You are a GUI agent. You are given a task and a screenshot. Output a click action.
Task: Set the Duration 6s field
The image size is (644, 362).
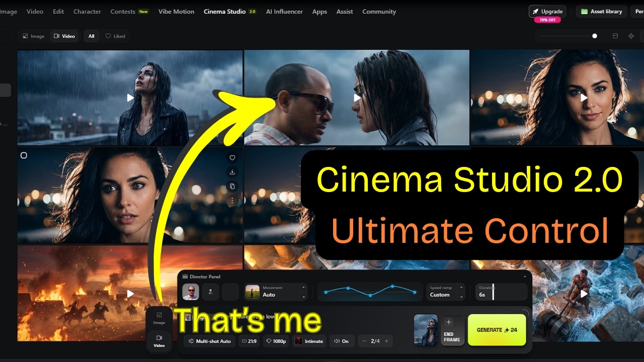501,292
